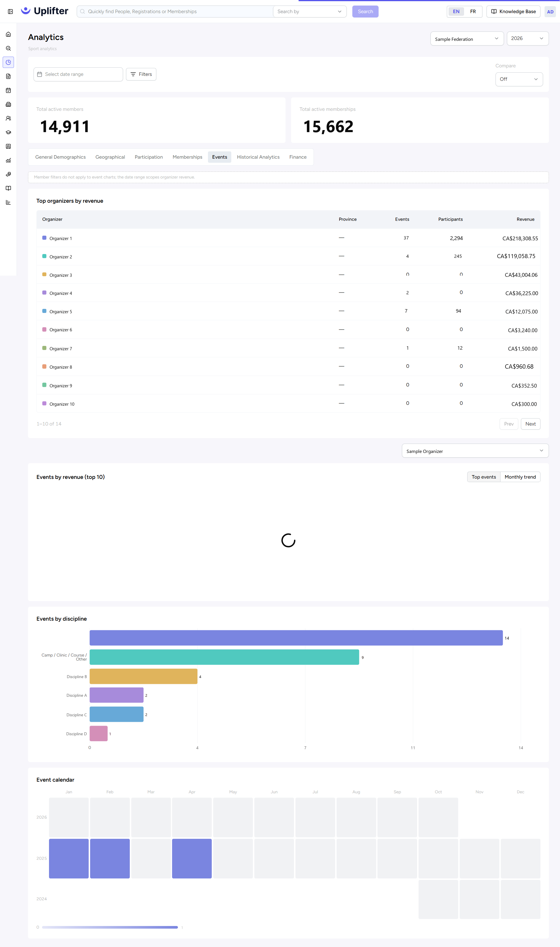Click the Prev pagination button
The height and width of the screenshot is (947, 560).
click(x=509, y=424)
